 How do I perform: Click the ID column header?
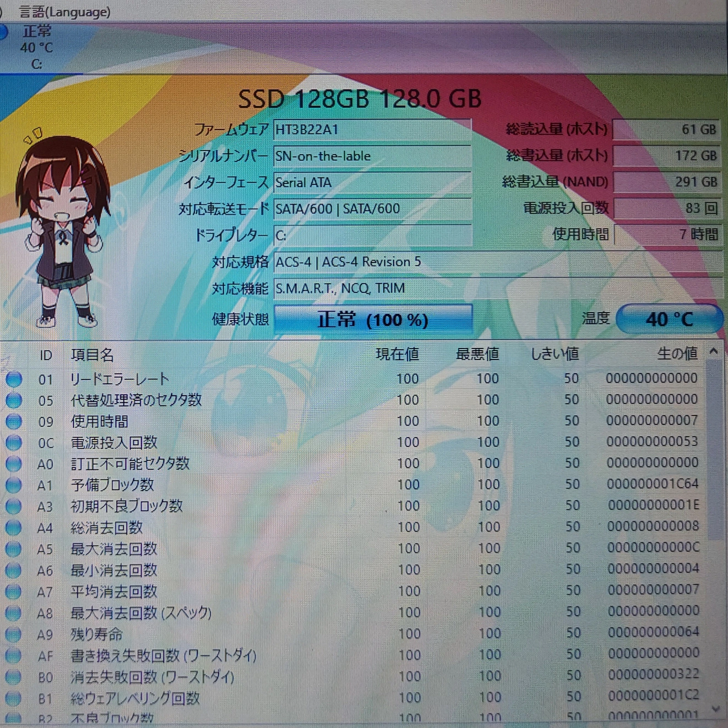coord(46,355)
